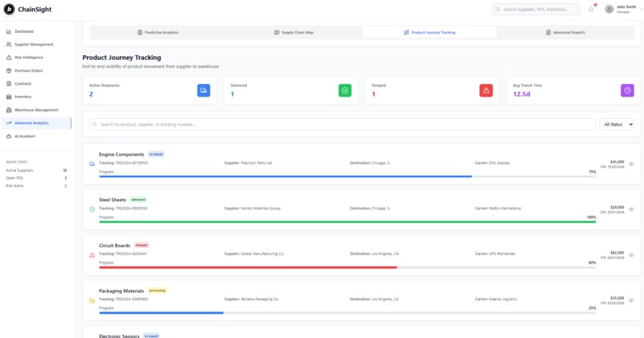
Task: Open Contracts in the sidebar
Action: click(x=36, y=84)
